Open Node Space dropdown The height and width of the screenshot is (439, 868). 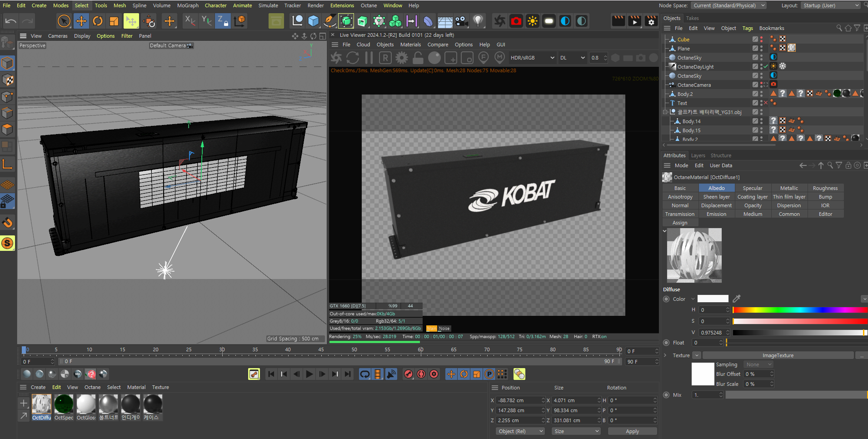tap(728, 5)
